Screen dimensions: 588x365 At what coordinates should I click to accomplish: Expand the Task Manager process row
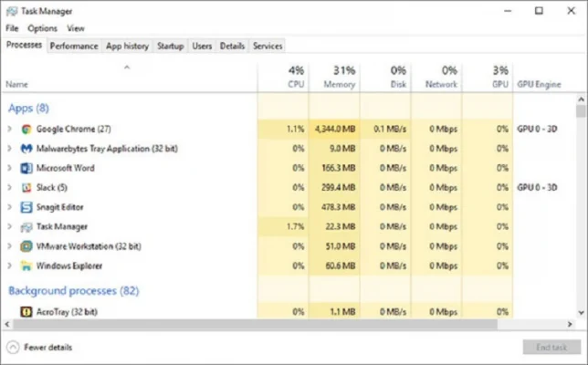pyautogui.click(x=10, y=226)
